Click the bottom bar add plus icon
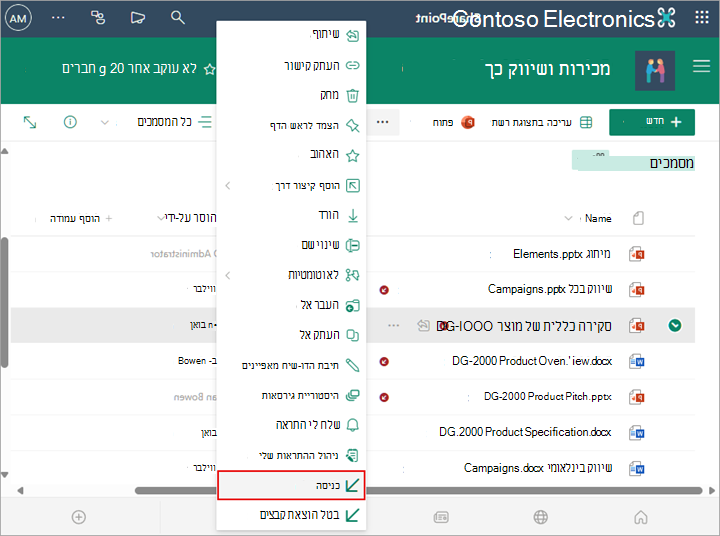720x536 pixels. click(x=79, y=517)
